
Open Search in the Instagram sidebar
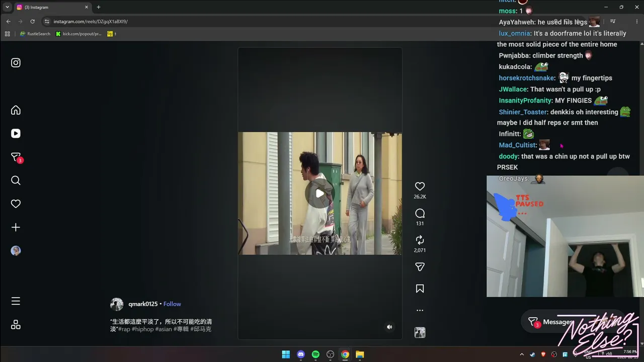click(16, 180)
